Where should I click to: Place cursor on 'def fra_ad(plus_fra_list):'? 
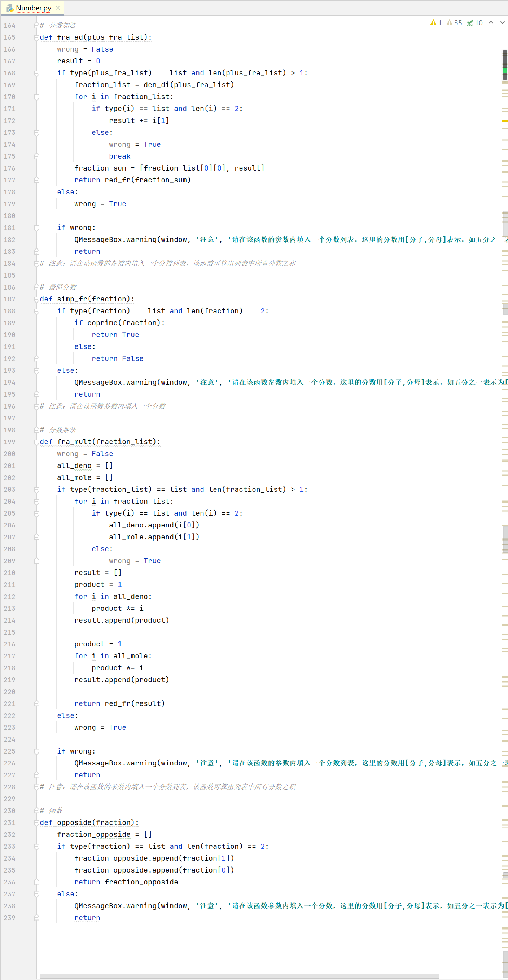click(96, 37)
